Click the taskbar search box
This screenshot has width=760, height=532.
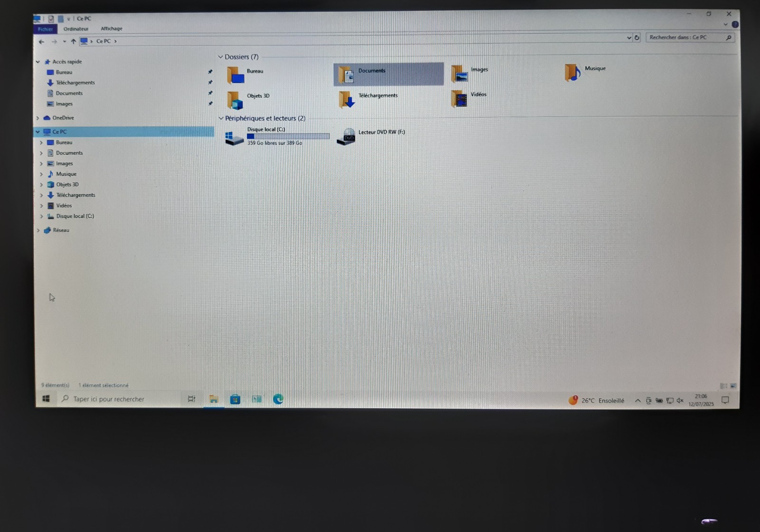point(120,399)
